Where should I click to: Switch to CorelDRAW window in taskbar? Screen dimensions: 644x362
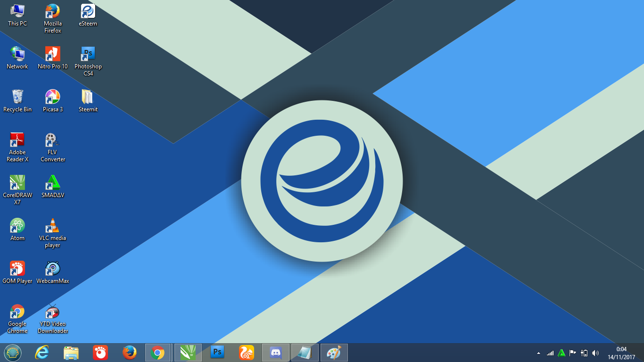click(188, 353)
